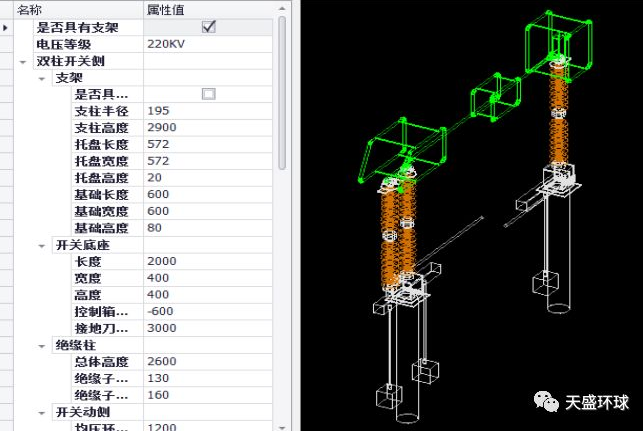Edit the 开关底座 高度 value 400
643x431 pixels.
pyautogui.click(x=208, y=295)
